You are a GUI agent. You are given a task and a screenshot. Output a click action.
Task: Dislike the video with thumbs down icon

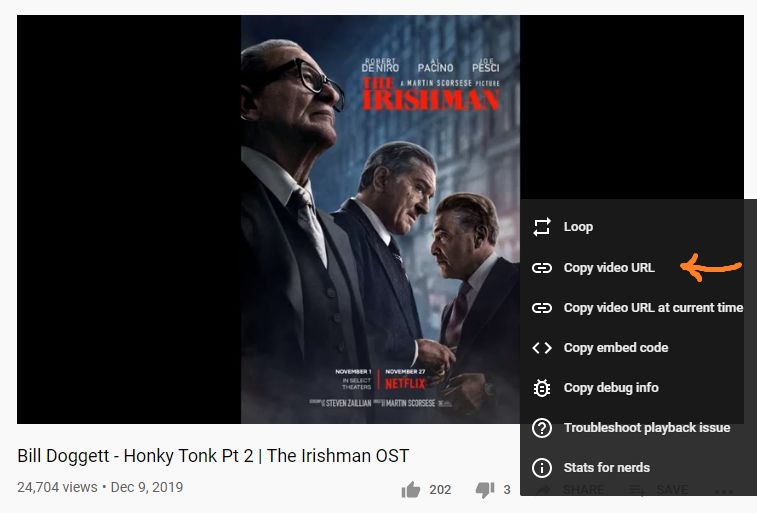point(485,490)
